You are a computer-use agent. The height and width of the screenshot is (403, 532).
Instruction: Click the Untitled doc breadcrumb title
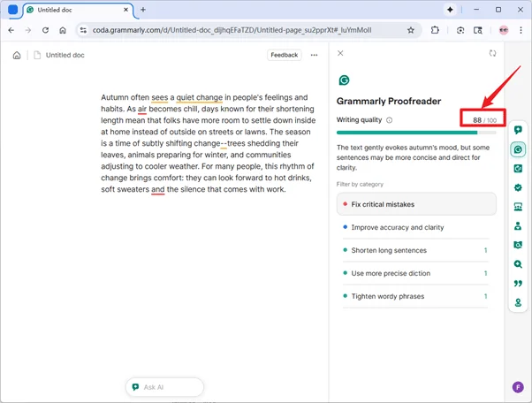[x=65, y=56]
